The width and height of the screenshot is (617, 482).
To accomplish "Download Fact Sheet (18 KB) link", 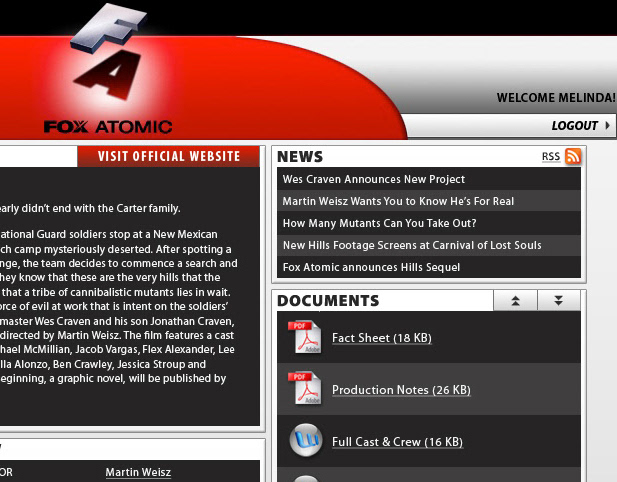I will 382,338.
